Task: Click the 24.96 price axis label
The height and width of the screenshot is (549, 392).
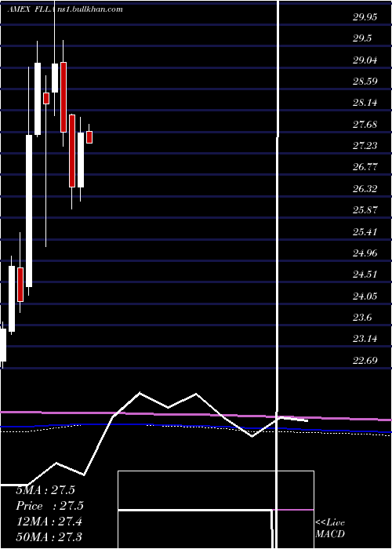Action: (x=365, y=253)
